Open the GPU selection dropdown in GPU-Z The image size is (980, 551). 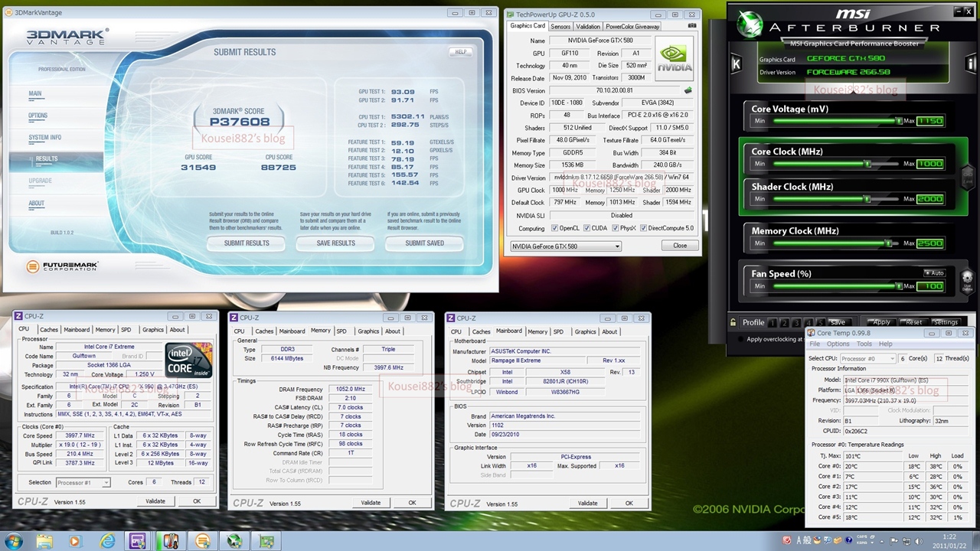[x=566, y=246]
